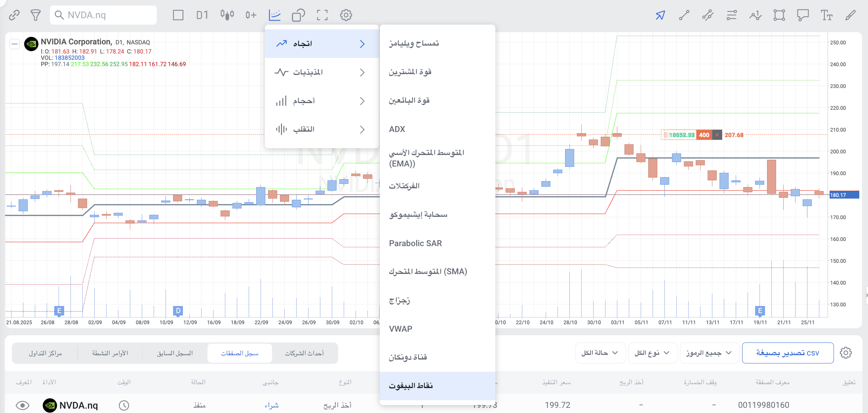Image resolution: width=868 pixels, height=413 pixels.
Task: Open the نوع الكل type dropdown
Action: pos(652,353)
